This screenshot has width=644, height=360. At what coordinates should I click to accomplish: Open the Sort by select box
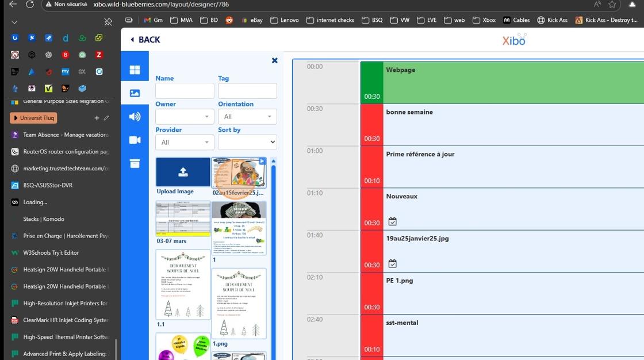pyautogui.click(x=247, y=143)
